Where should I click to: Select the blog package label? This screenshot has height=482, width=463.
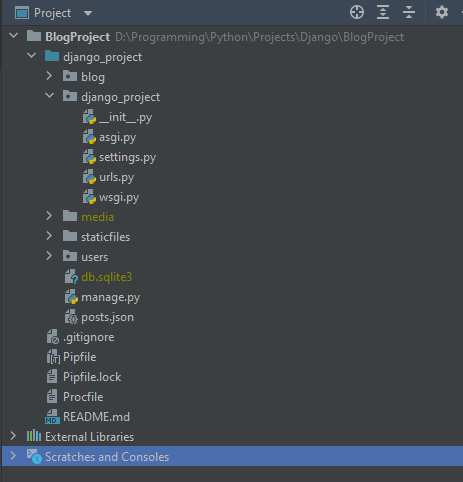pos(93,77)
